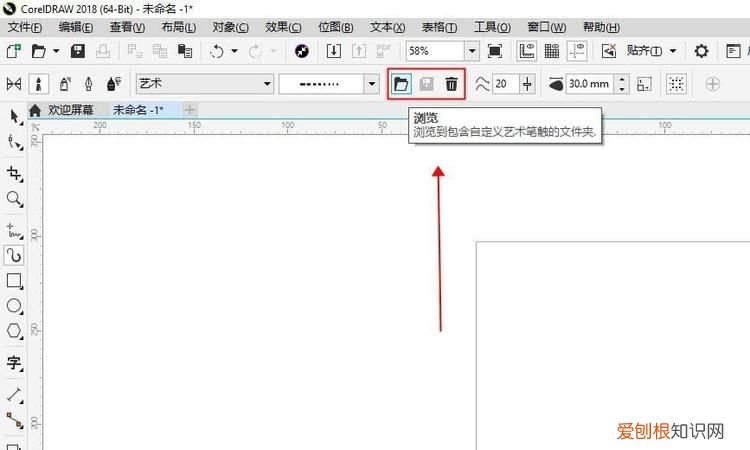
Task: Open the 帮助 menu
Action: click(x=601, y=27)
